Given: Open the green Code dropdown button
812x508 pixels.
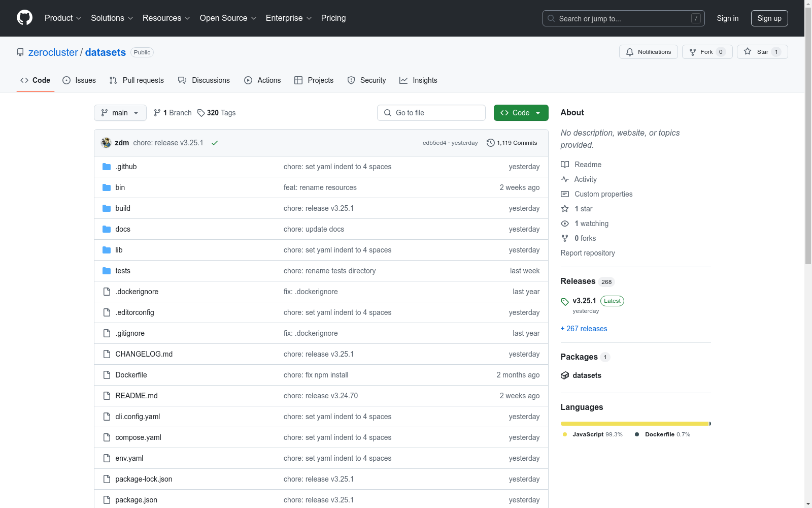Looking at the screenshot, I should (521, 113).
